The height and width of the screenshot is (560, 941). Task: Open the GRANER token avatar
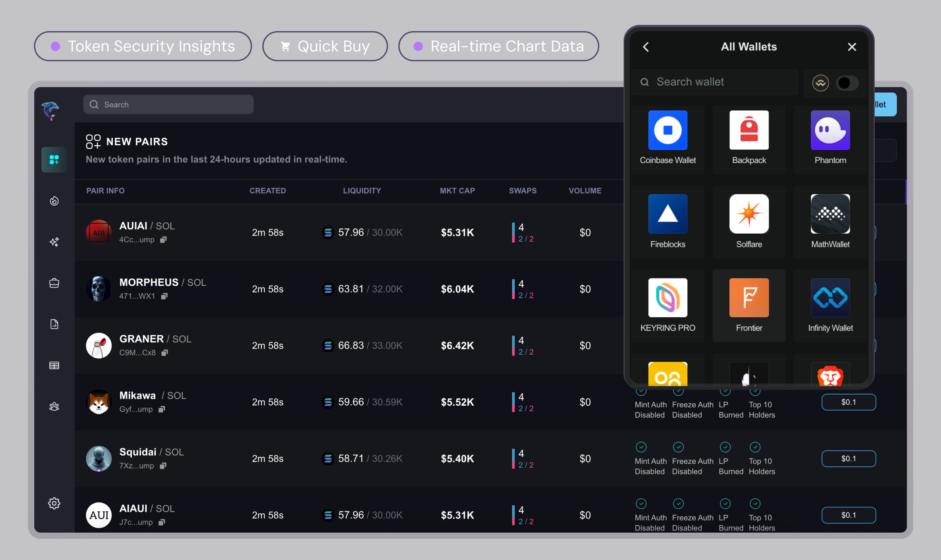[99, 345]
